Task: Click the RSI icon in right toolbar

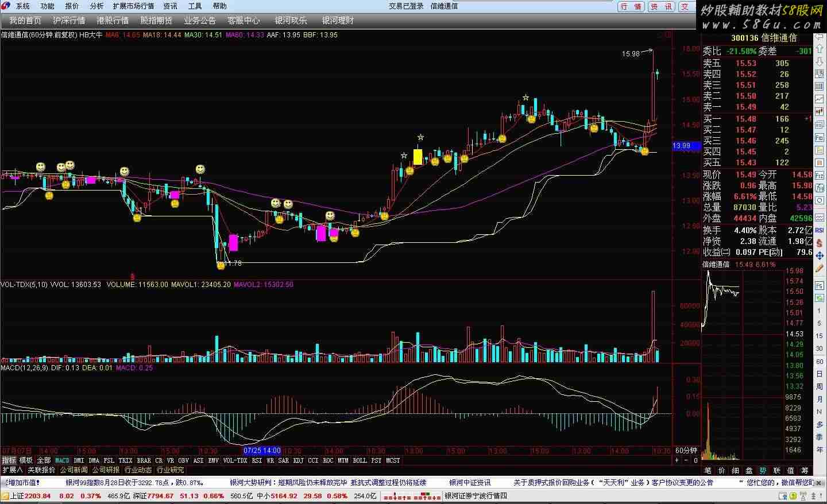Action: coord(820,230)
